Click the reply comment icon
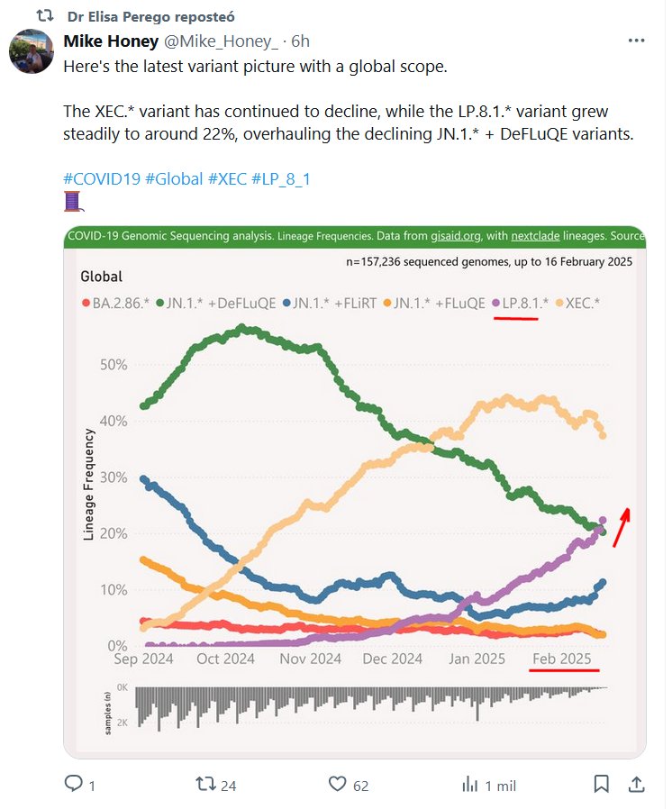This screenshot has width=672, height=809. point(74,785)
